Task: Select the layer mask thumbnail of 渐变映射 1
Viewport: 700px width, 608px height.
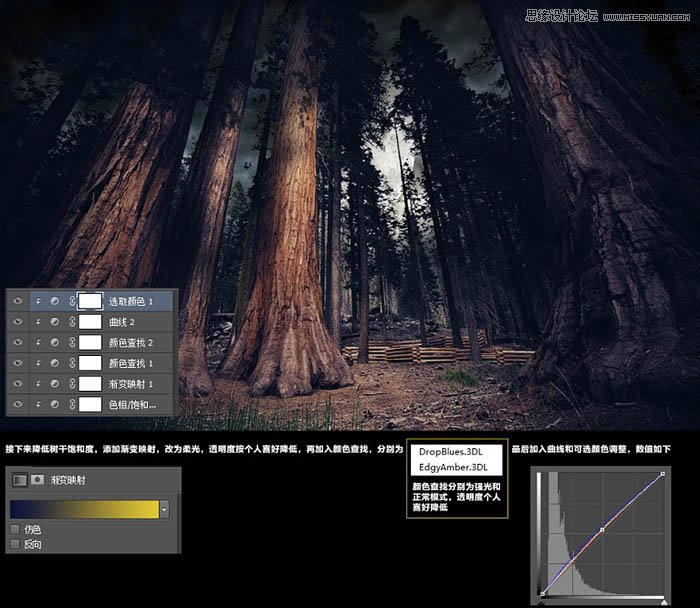Action: (90, 383)
